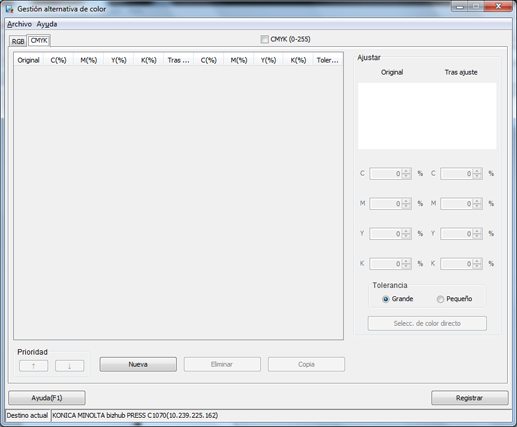The image size is (517, 427).
Task: Click the Toler... column header
Action: coord(328,60)
